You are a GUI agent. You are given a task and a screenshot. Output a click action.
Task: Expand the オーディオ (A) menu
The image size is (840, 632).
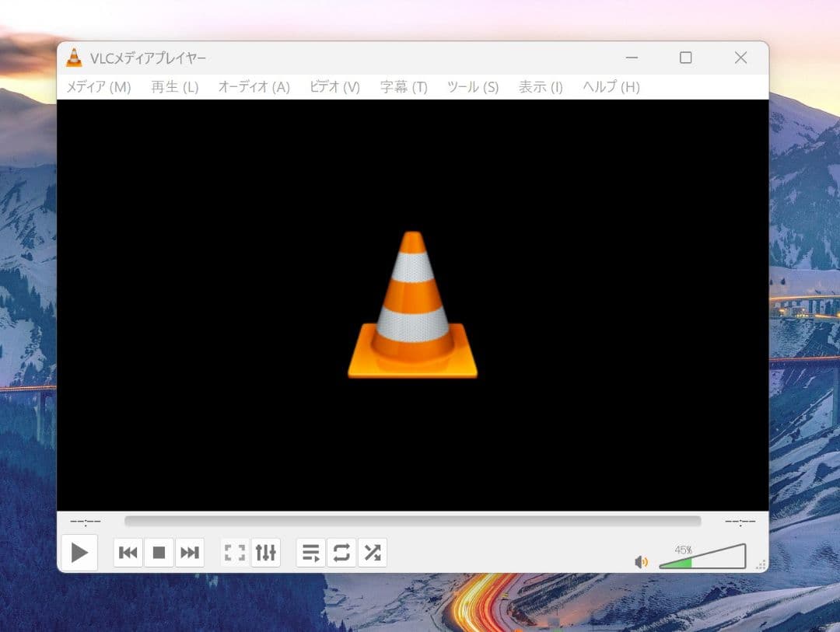(x=254, y=87)
